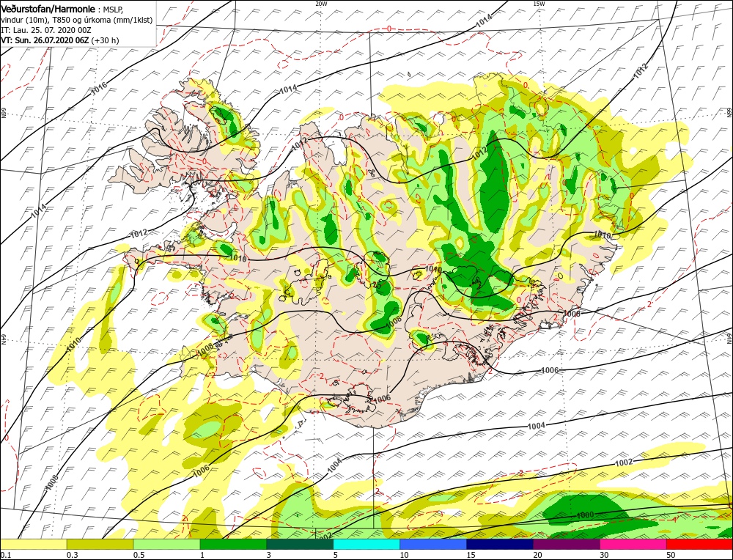Click the '15W' longitude label
733x560 pixels.
pos(539,3)
